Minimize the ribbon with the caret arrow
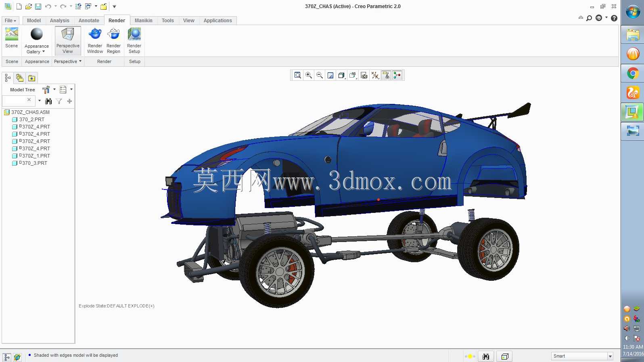644x362 pixels. click(581, 18)
